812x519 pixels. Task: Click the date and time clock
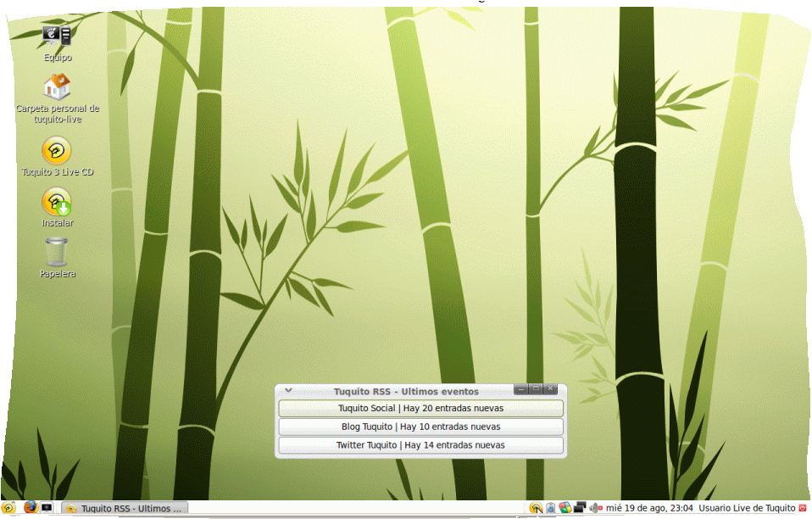tap(649, 508)
